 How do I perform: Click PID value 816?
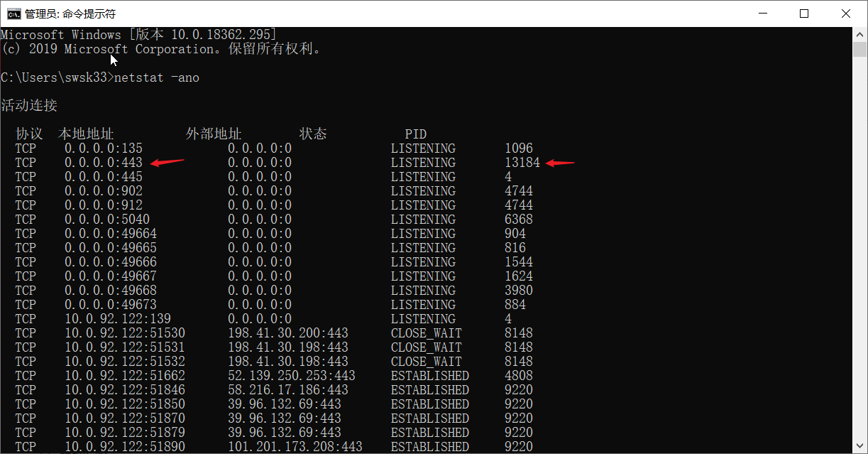tap(515, 248)
